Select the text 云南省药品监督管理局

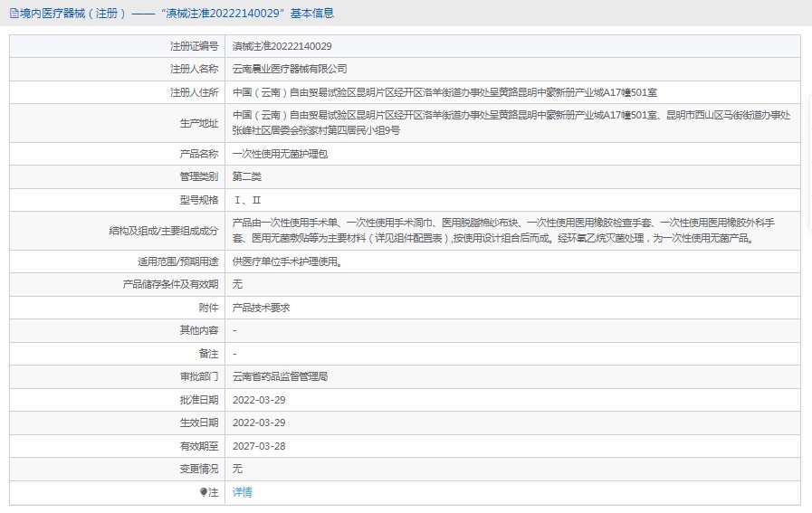280,377
